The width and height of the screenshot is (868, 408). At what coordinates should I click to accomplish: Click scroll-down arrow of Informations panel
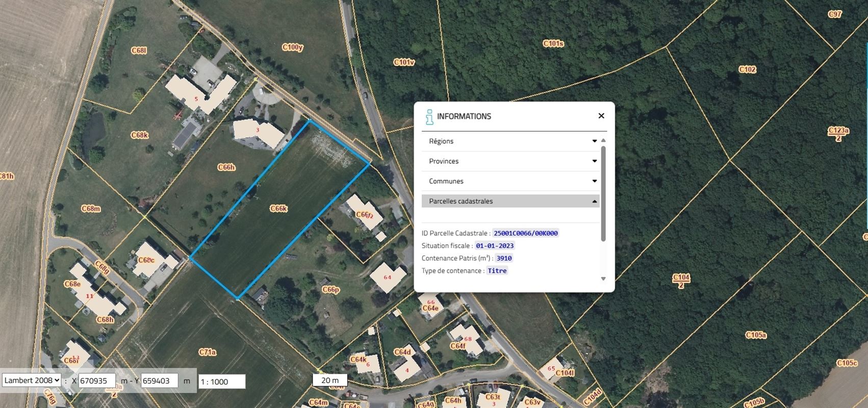tap(603, 278)
